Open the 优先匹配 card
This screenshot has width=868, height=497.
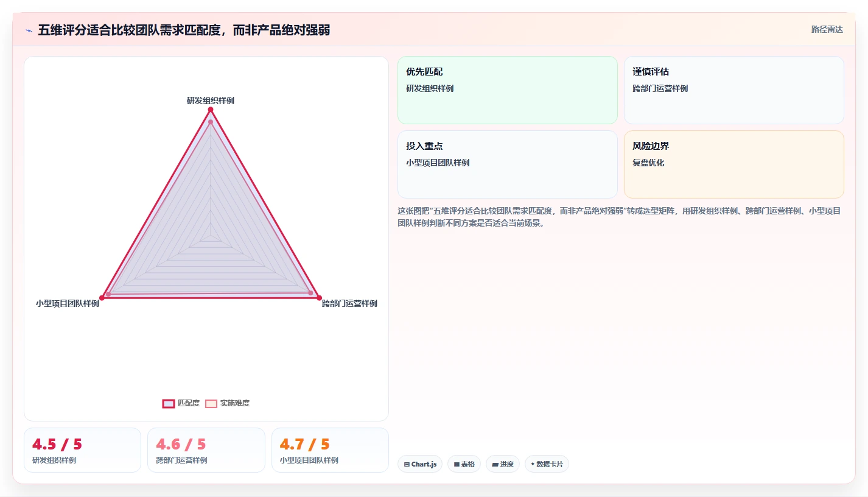pyautogui.click(x=508, y=90)
